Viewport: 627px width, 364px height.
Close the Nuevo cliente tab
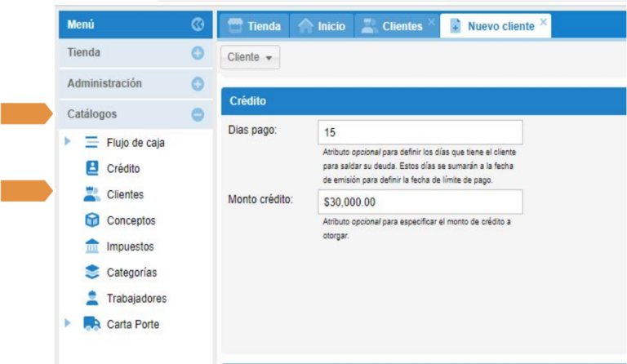[x=544, y=22]
